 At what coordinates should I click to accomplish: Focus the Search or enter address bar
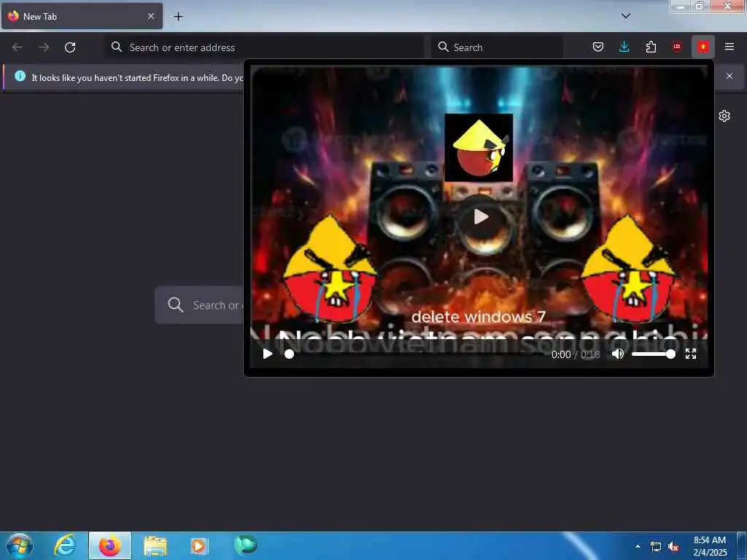tap(264, 47)
